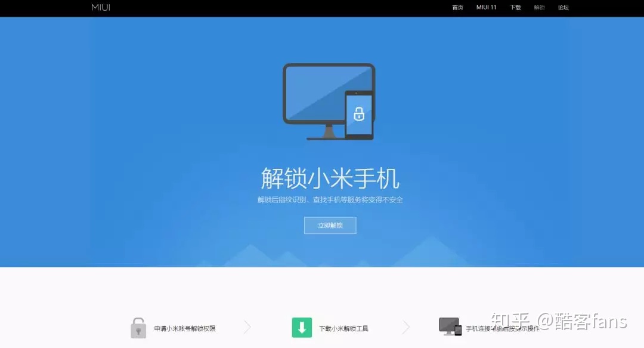644x348 pixels.
Task: Click the 手机连接电脑后按提示操作 text
Action: tap(503, 328)
